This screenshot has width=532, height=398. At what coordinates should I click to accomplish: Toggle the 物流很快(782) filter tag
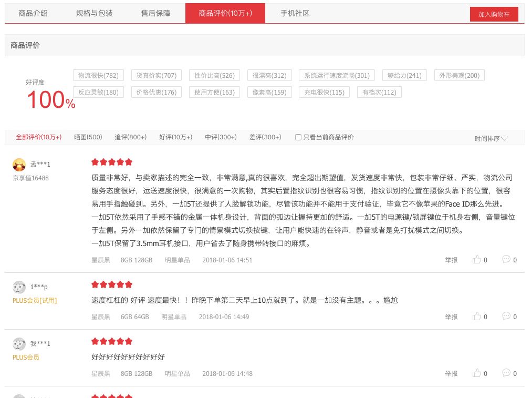[97, 75]
